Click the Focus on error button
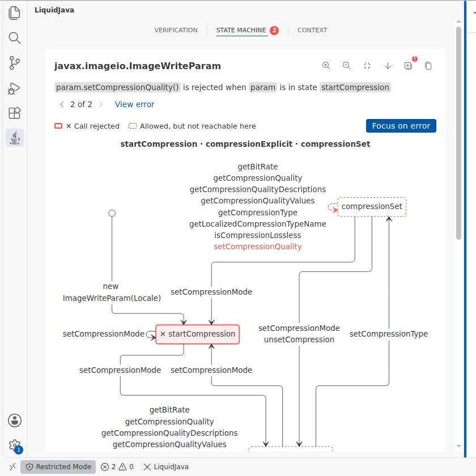 click(401, 126)
